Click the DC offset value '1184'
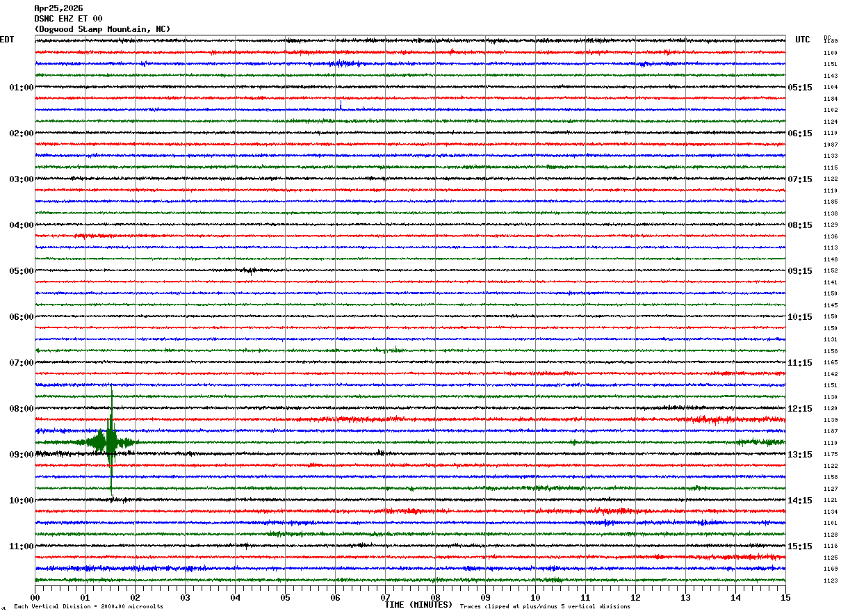This screenshot has width=841, height=616. coord(831,99)
